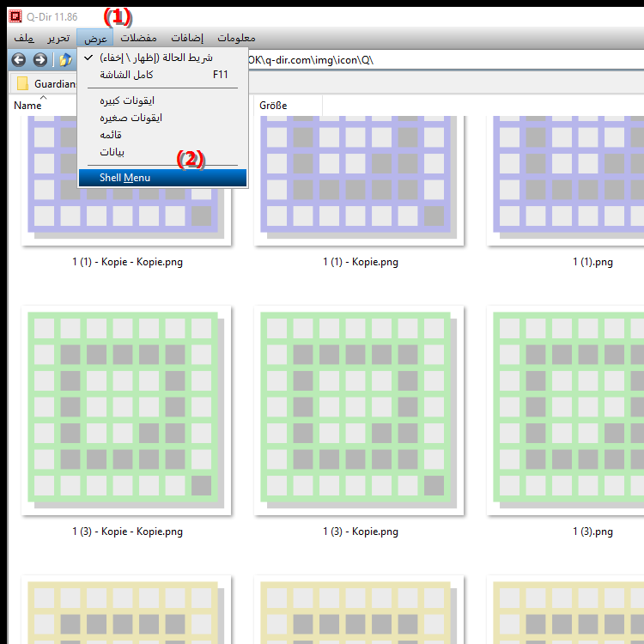Click file name 1 (3) - Kopie.png

point(360,532)
